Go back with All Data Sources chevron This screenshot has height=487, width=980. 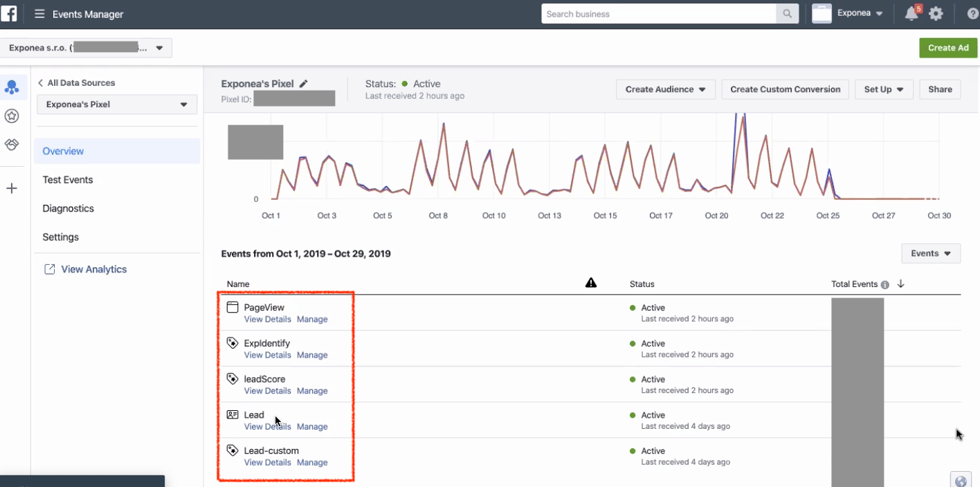(x=40, y=83)
